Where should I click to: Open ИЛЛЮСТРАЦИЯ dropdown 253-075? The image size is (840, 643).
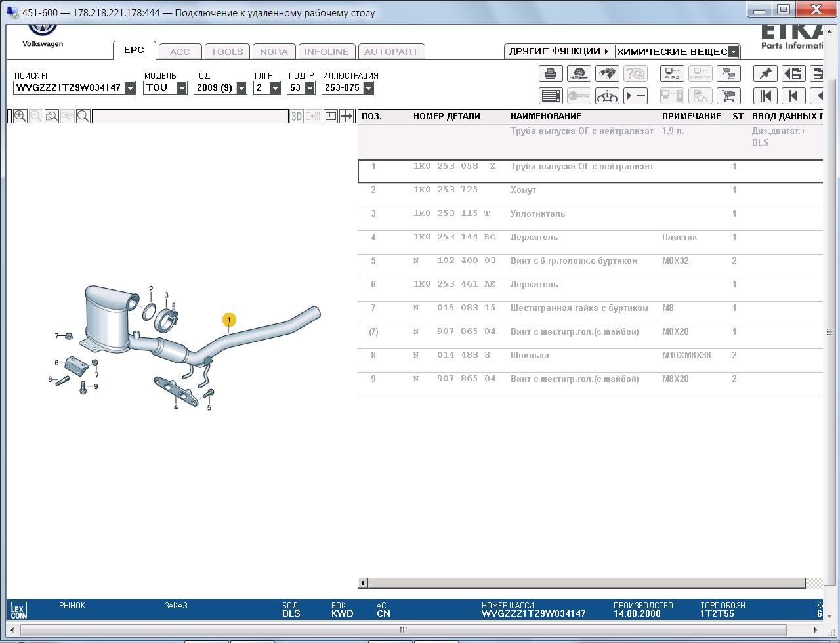point(368,87)
